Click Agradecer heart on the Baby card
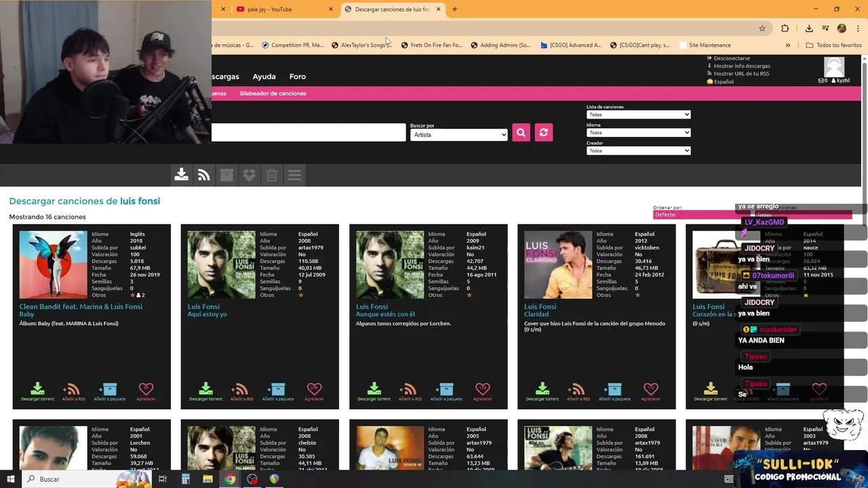Image resolution: width=868 pixels, height=488 pixels. 146,391
